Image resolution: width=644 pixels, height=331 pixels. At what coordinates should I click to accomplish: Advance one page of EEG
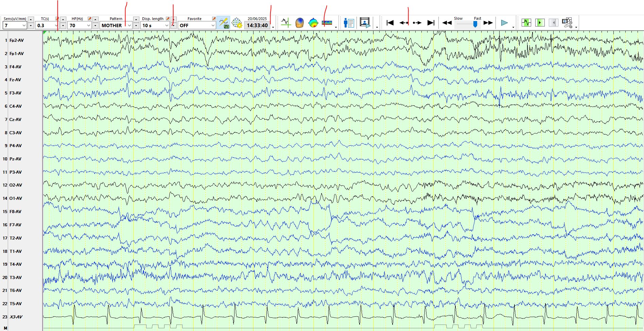pos(417,23)
